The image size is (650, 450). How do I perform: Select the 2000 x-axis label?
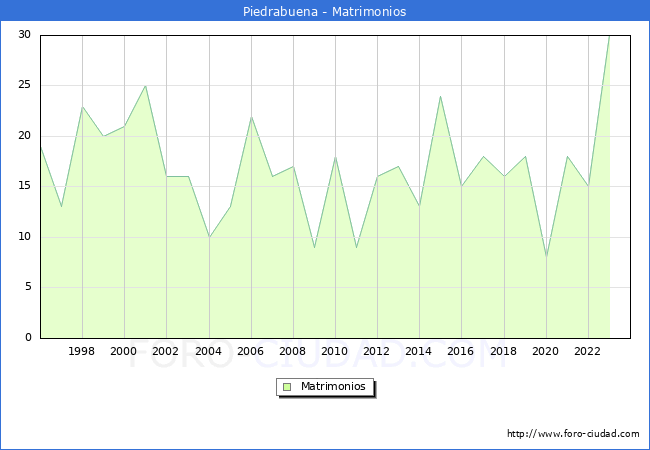124,351
